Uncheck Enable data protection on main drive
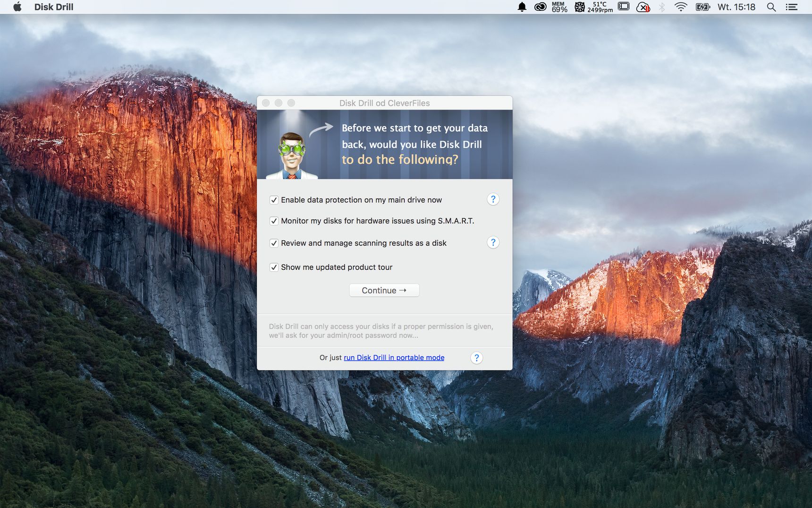The width and height of the screenshot is (812, 508). [x=274, y=200]
